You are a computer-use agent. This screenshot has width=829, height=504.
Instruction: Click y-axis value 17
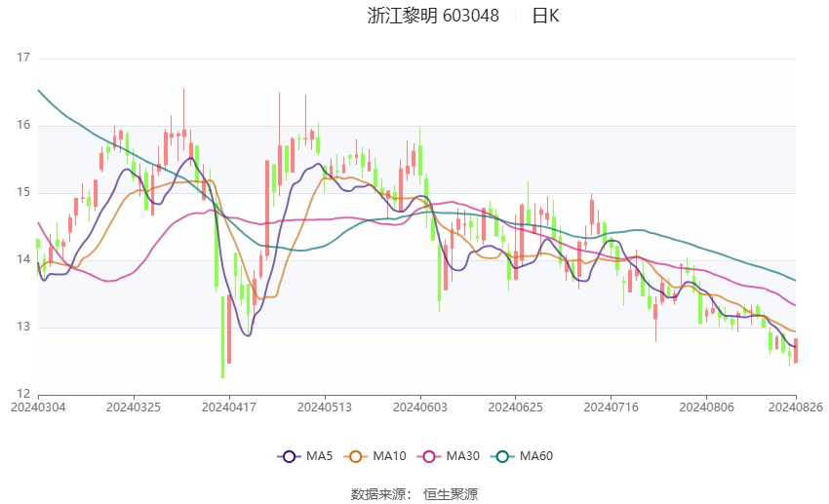tap(23, 58)
